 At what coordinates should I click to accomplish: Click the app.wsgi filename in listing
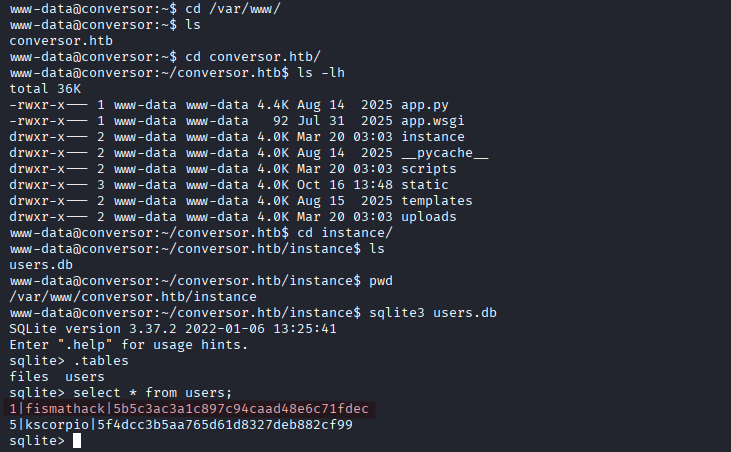tap(433, 120)
